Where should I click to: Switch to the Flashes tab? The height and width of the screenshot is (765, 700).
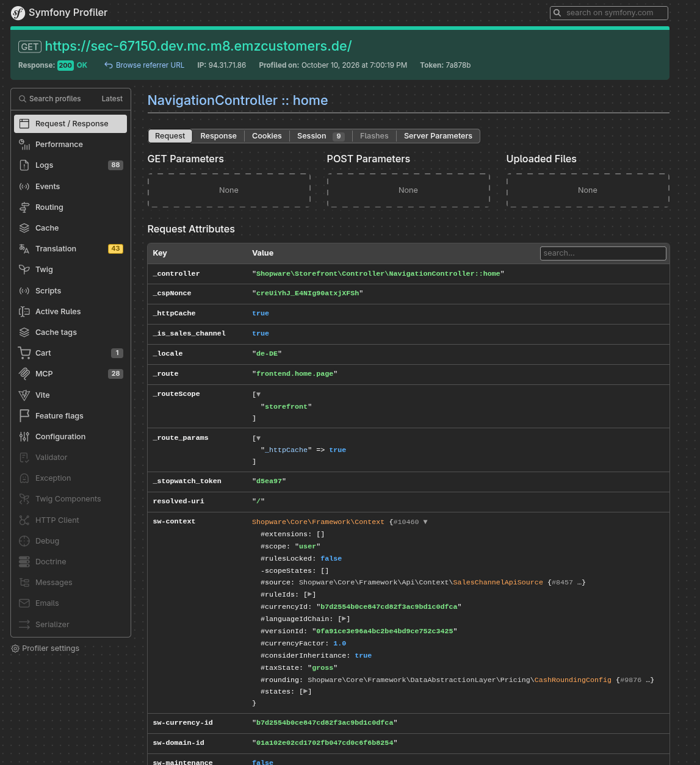tap(374, 136)
